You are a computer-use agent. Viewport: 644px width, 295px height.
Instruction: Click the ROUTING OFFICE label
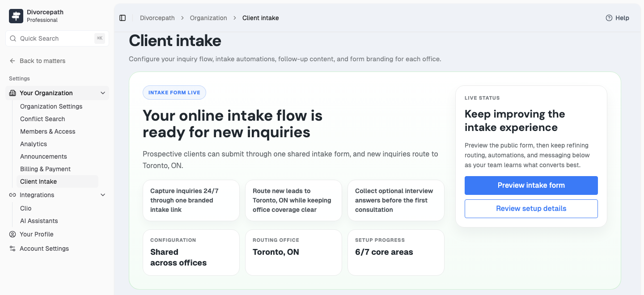pyautogui.click(x=276, y=240)
